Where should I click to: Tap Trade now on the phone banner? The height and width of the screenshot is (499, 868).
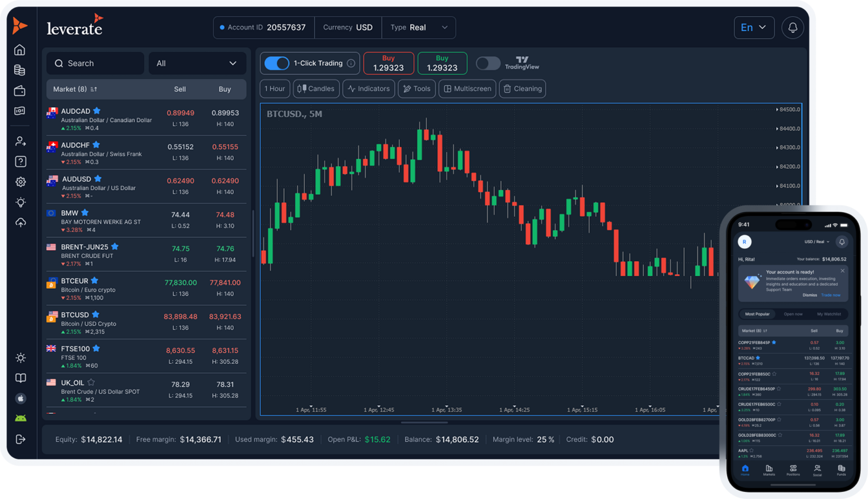coord(831,295)
